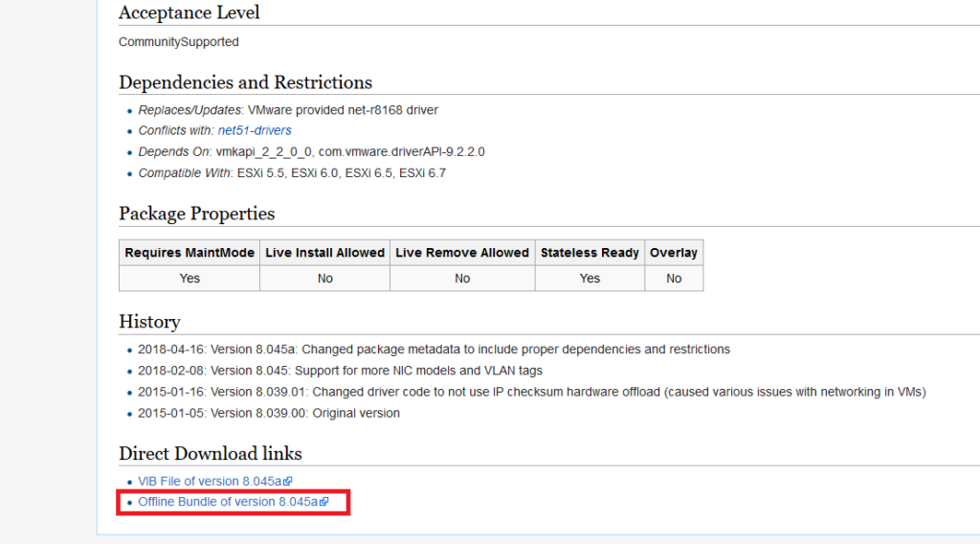Screen dimensions: 980x544
Task: Click the Yes cell under Requires MaintMode
Action: (x=189, y=278)
